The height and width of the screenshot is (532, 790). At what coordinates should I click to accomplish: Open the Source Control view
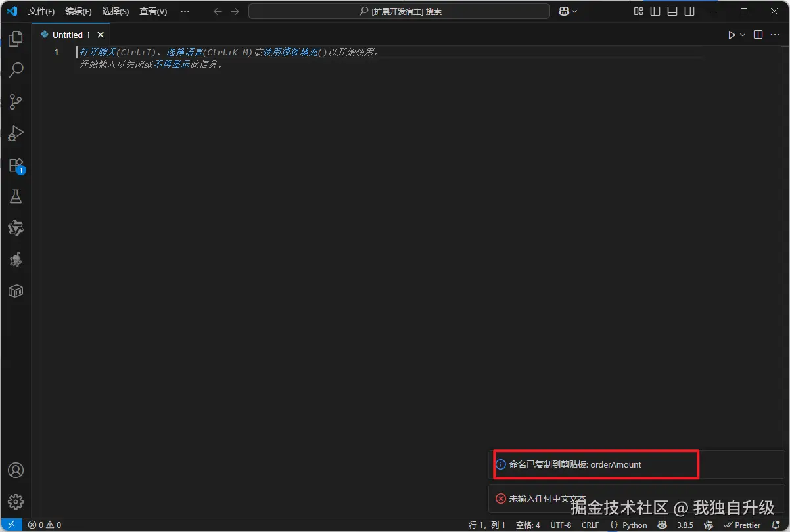click(x=16, y=101)
